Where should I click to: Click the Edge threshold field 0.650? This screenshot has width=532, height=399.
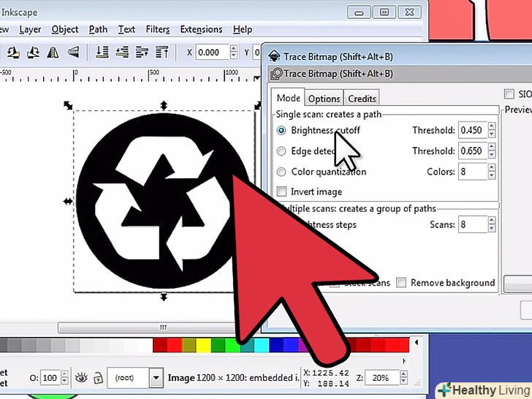pyautogui.click(x=473, y=151)
